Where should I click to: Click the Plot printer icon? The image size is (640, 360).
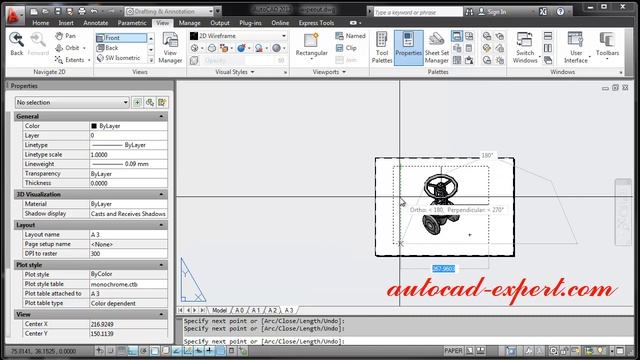[82, 11]
